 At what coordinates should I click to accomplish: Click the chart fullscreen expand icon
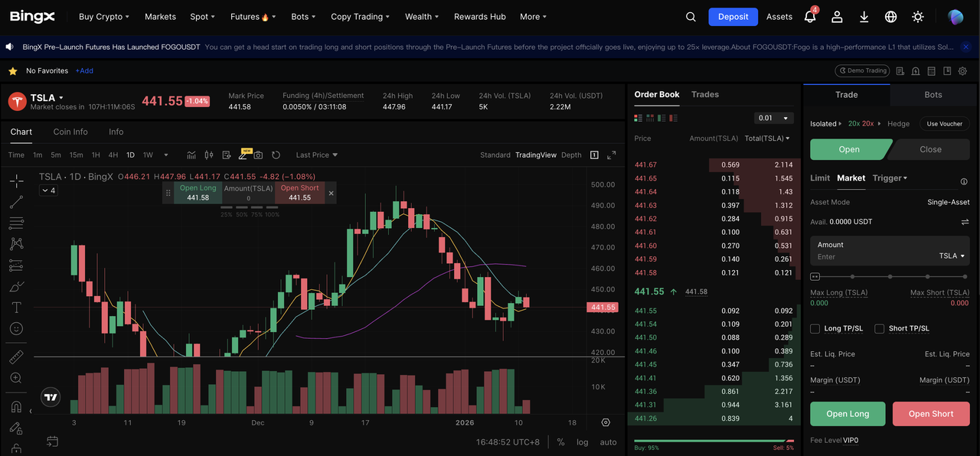[612, 155]
